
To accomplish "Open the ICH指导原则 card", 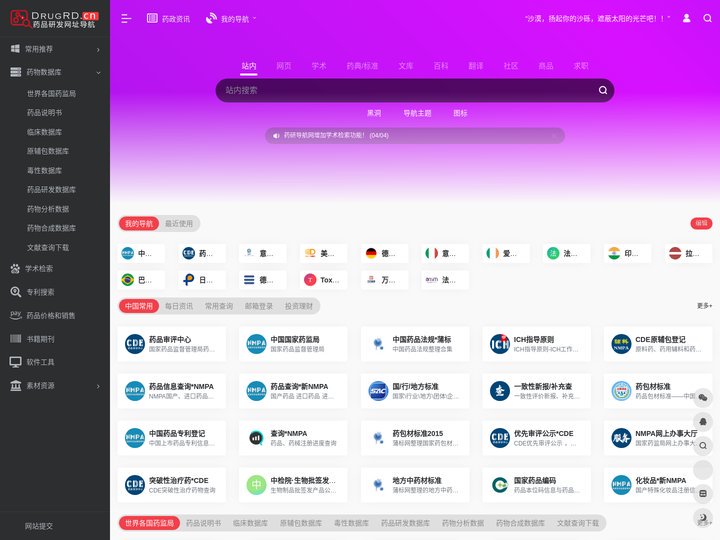I will pos(536,344).
